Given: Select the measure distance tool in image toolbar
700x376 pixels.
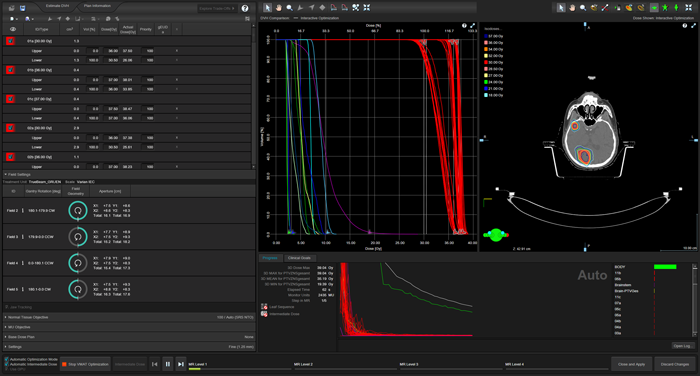Looking at the screenshot, I should [x=605, y=8].
